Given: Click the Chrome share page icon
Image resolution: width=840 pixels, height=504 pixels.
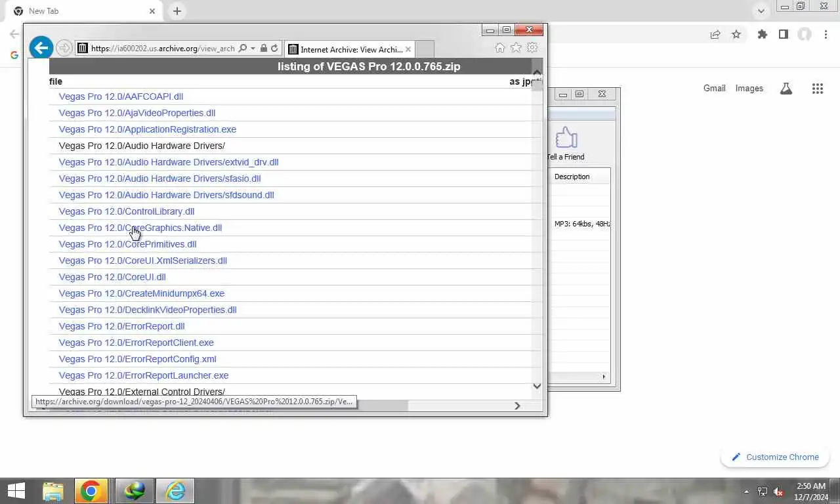Looking at the screenshot, I should tap(715, 35).
